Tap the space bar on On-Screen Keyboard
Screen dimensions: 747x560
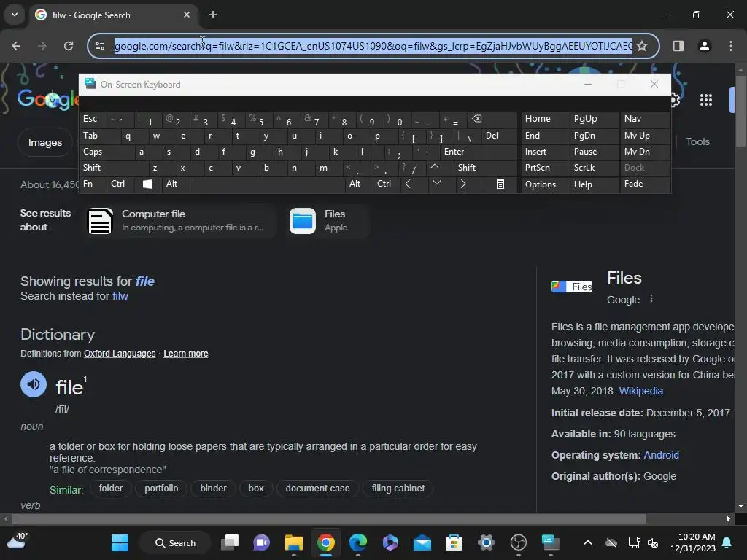[267, 184]
